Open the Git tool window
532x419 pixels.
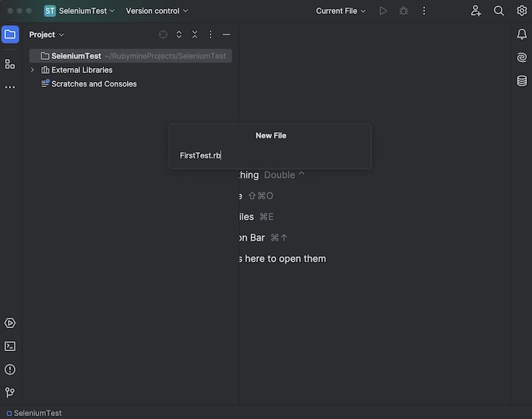pyautogui.click(x=10, y=392)
